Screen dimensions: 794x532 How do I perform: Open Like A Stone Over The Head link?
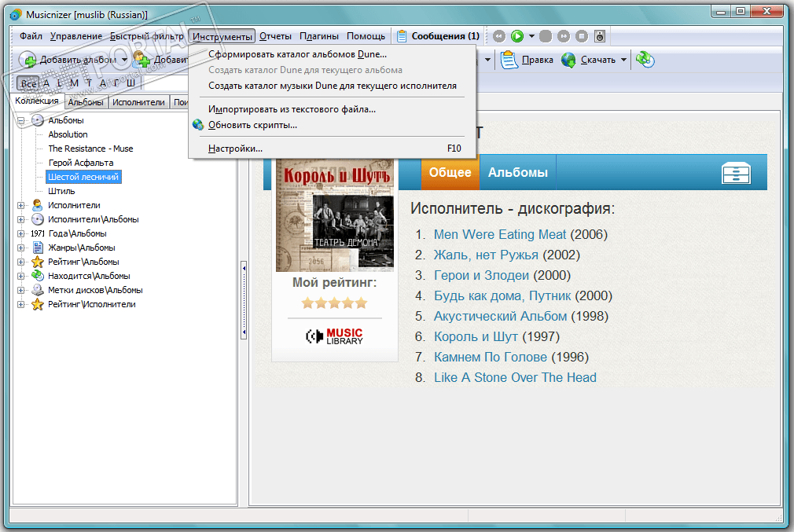(x=515, y=378)
